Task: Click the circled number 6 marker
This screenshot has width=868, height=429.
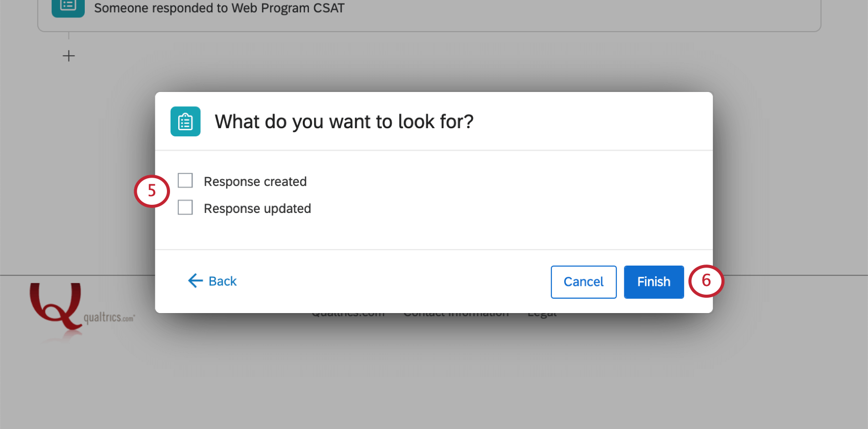Action: (x=706, y=281)
